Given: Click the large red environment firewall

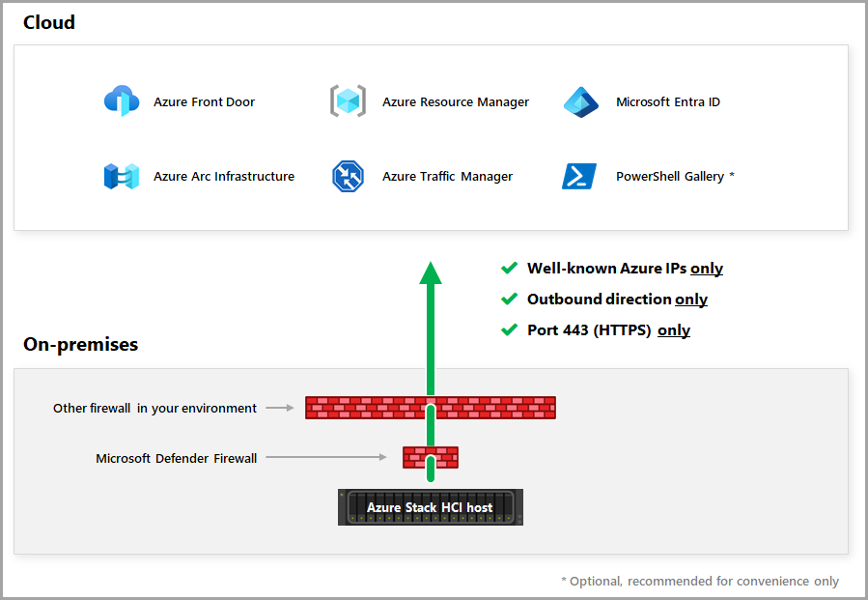Looking at the screenshot, I should coord(430,407).
